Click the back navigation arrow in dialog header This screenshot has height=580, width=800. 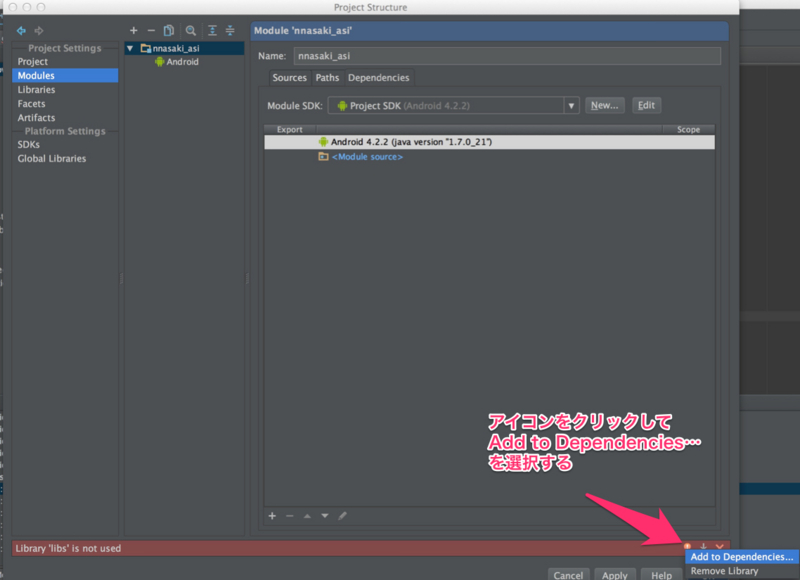(21, 31)
